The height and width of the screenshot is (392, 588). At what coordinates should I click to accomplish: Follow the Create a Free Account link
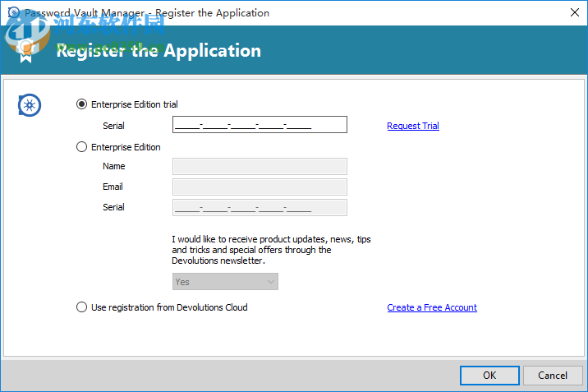[432, 307]
